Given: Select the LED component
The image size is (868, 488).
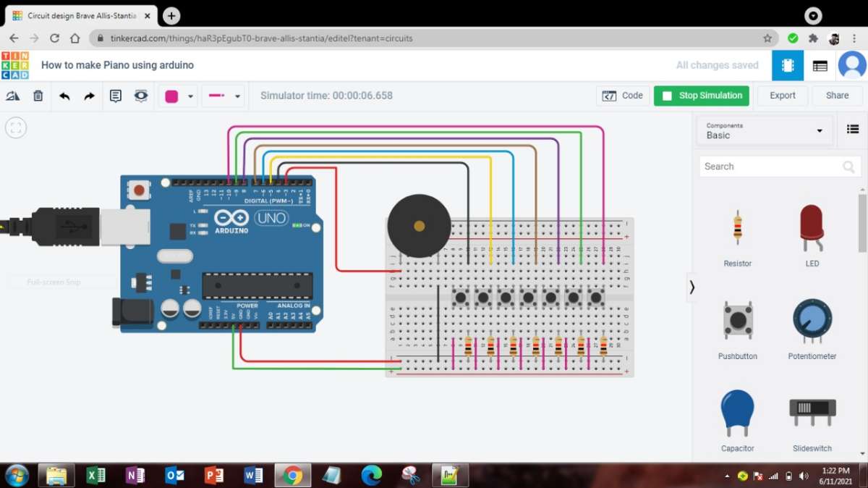Looking at the screenshot, I should tap(812, 235).
